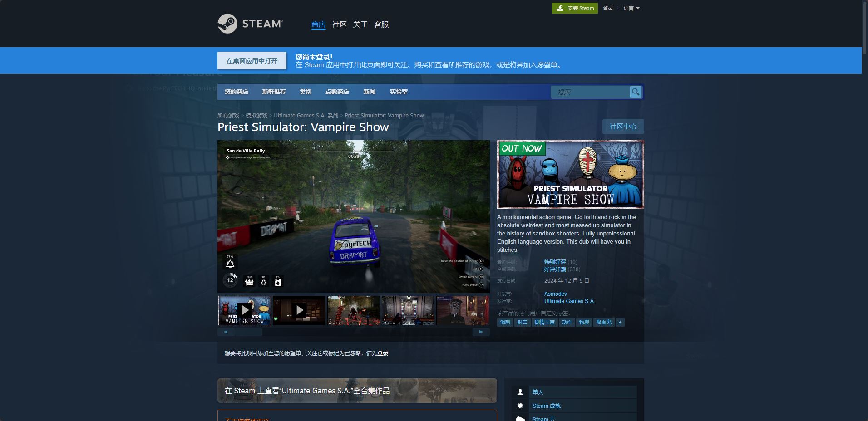Click the Priest Simulator Vampire Show capsule image

click(x=571, y=175)
